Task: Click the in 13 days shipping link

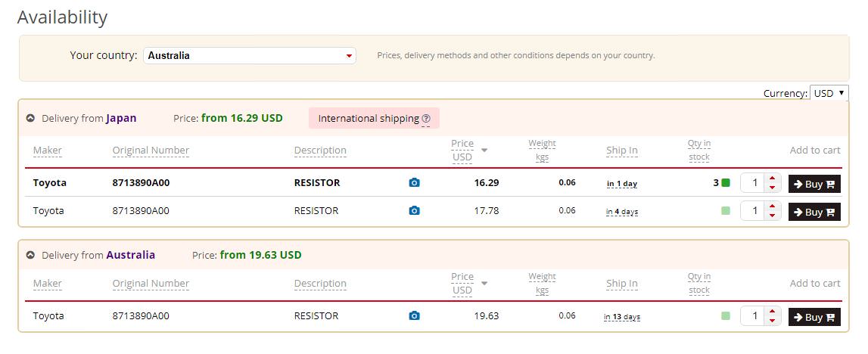Action: click(x=622, y=317)
